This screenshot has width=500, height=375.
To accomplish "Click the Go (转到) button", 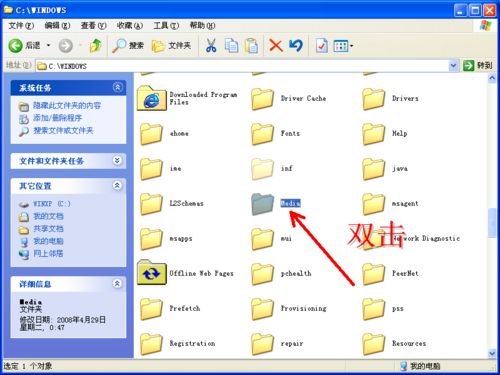I will (478, 65).
